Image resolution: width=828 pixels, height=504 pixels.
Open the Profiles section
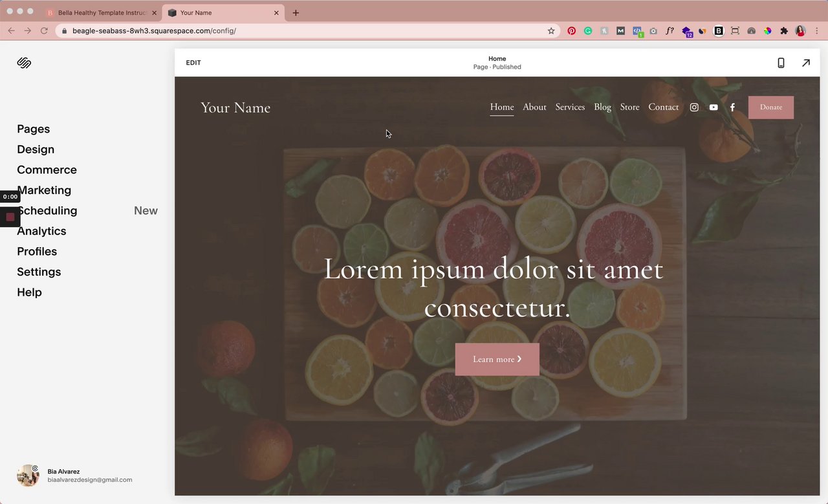[x=37, y=251]
